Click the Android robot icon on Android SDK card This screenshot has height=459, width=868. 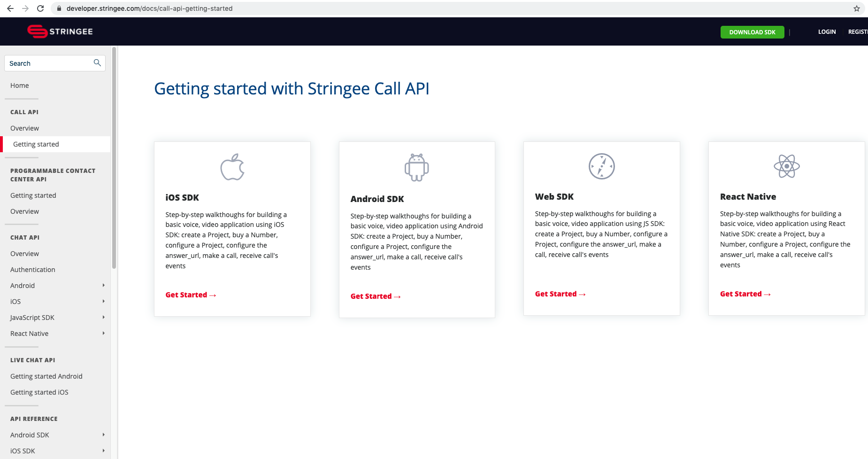point(416,166)
